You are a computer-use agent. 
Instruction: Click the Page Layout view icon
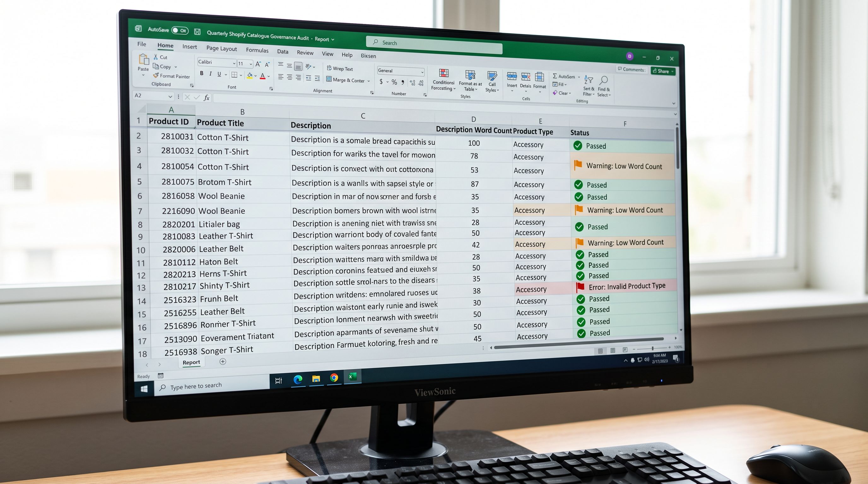(613, 350)
